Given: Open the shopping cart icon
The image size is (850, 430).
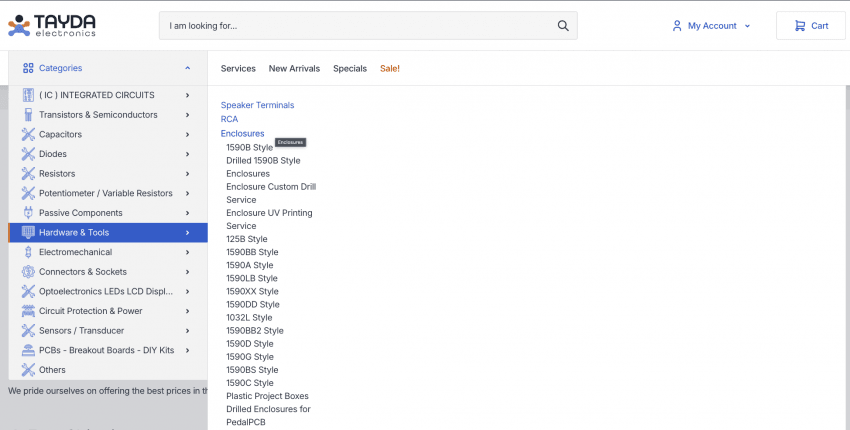Looking at the screenshot, I should click(799, 26).
